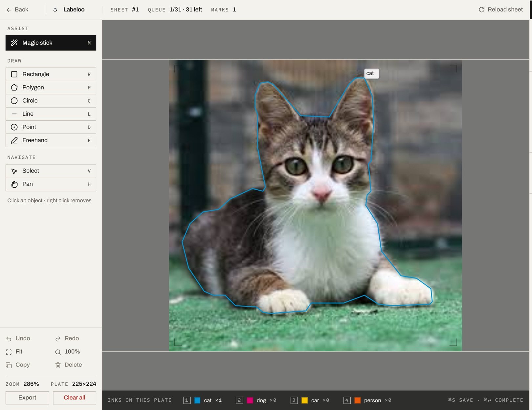Select the Magic stick wand icon

pos(14,43)
